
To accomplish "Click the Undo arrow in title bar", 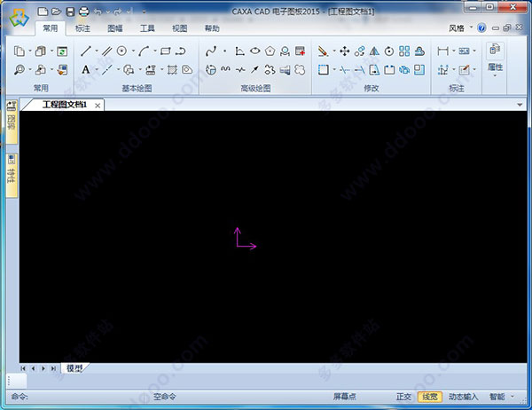I will 98,12.
